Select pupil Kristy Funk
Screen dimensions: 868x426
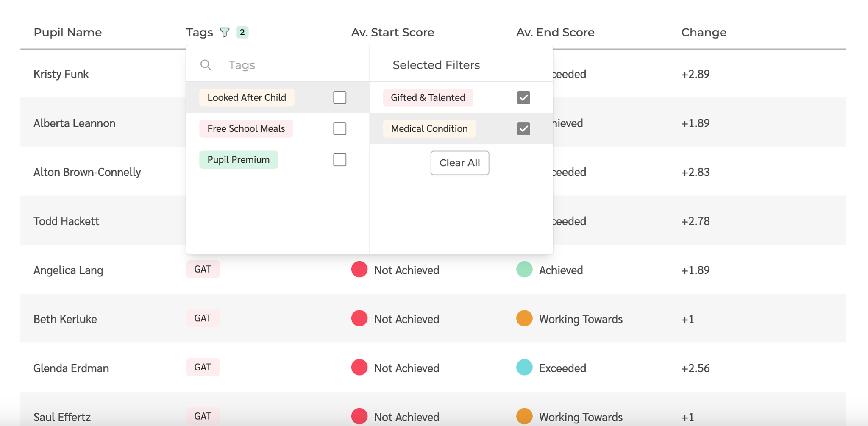[x=61, y=74]
